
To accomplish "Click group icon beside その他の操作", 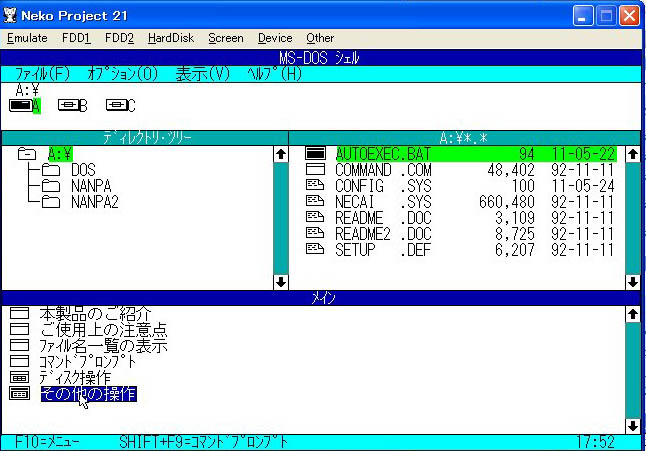I will [x=19, y=393].
